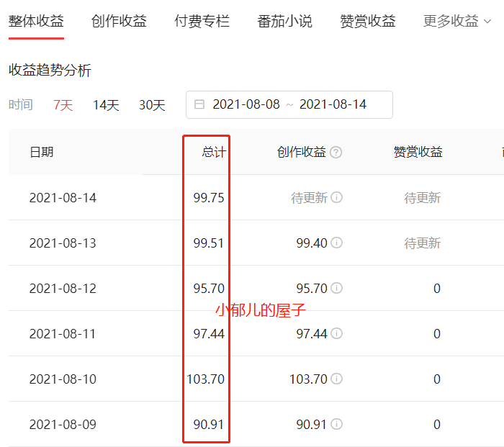Click the 总计 column header
This screenshot has width=504, height=447.
(x=214, y=152)
